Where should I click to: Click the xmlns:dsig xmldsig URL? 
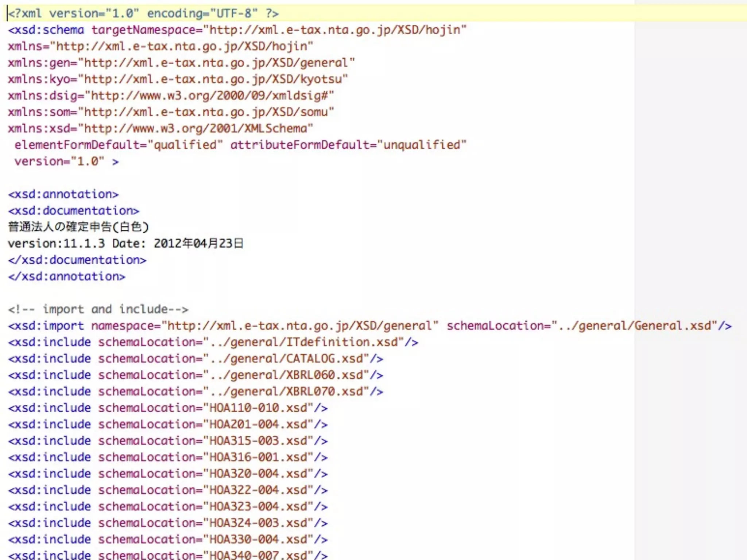[x=210, y=96]
